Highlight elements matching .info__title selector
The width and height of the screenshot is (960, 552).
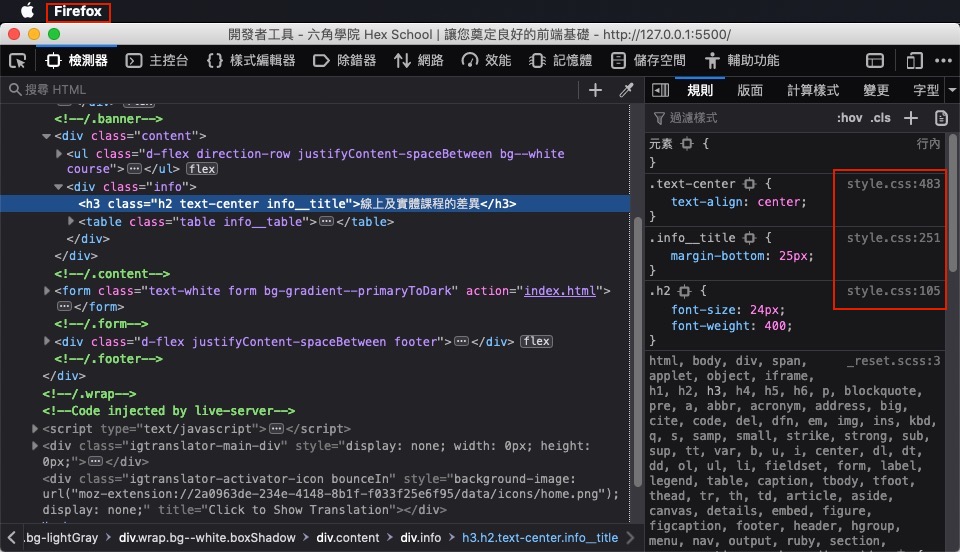749,237
